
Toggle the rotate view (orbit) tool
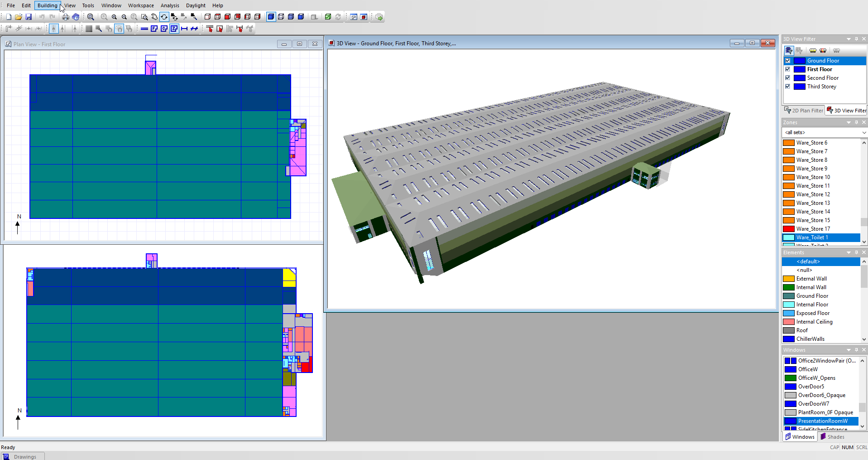164,17
